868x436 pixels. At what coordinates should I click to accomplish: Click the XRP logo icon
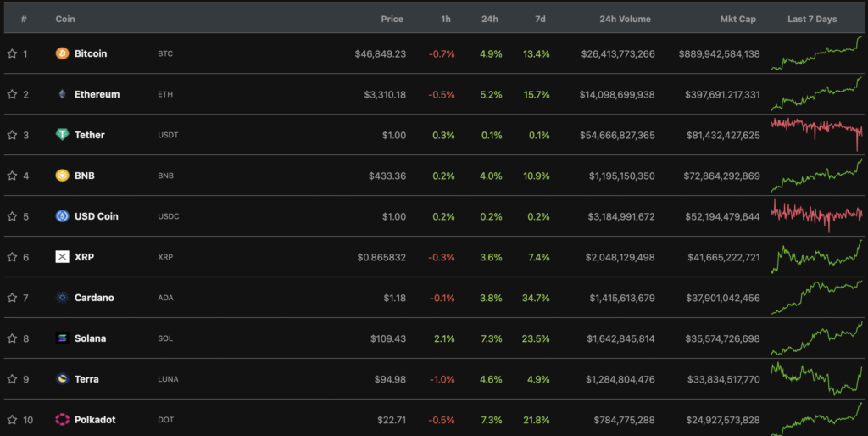click(x=62, y=257)
